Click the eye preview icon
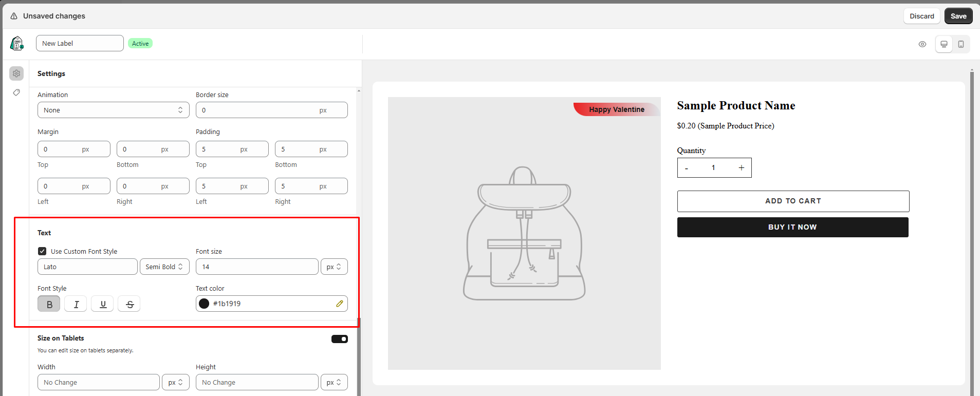 (x=922, y=44)
